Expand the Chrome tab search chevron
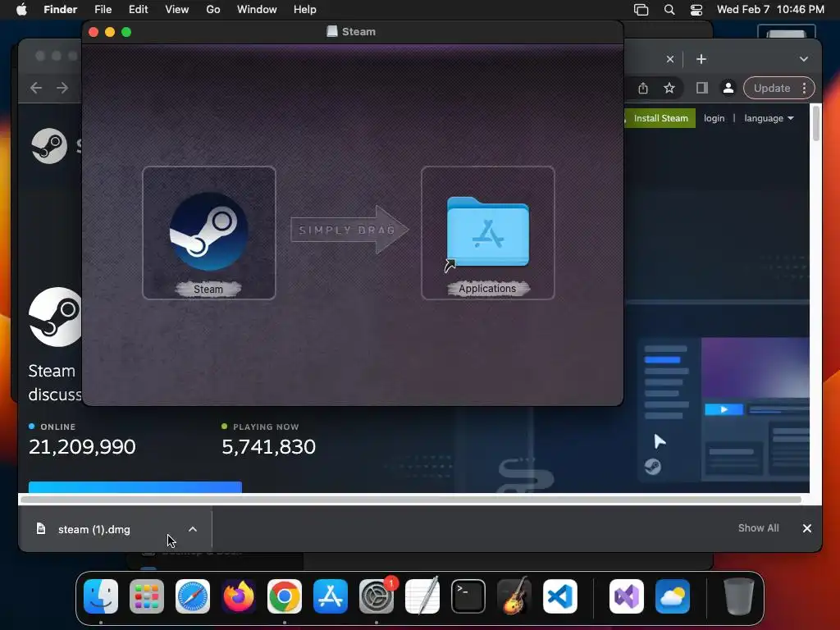The height and width of the screenshot is (630, 840). coord(804,59)
